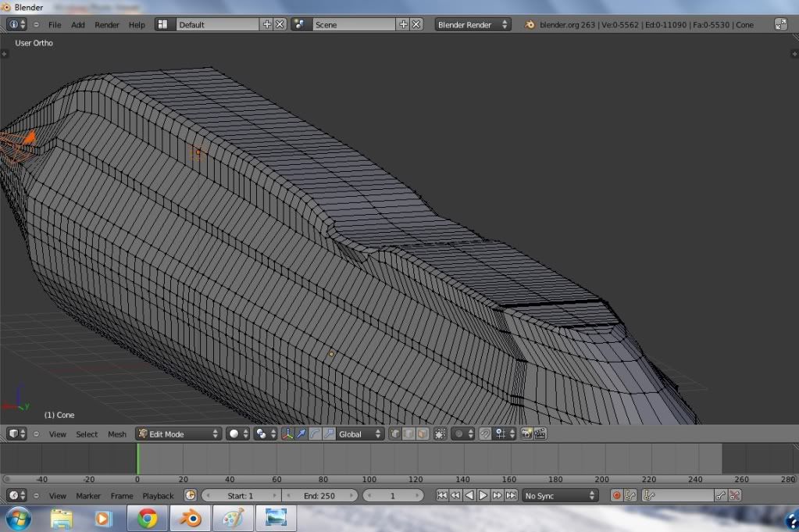This screenshot has width=799, height=532.
Task: Switch to vertex select mode
Action: [x=395, y=434]
